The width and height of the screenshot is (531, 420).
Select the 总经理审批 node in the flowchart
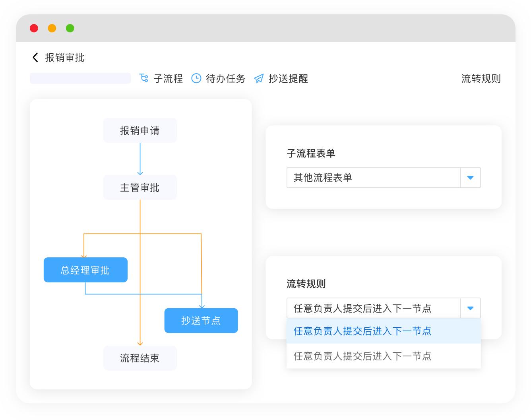[x=85, y=270]
